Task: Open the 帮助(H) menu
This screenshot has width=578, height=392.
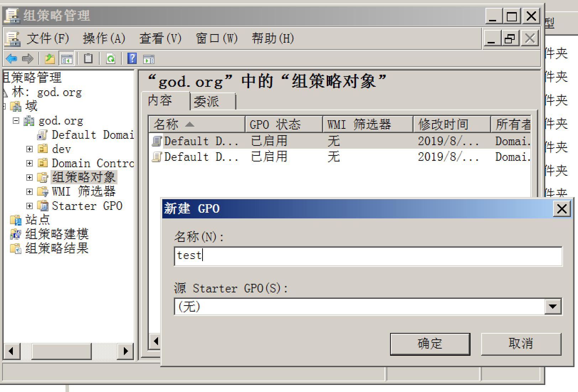Action: (273, 38)
